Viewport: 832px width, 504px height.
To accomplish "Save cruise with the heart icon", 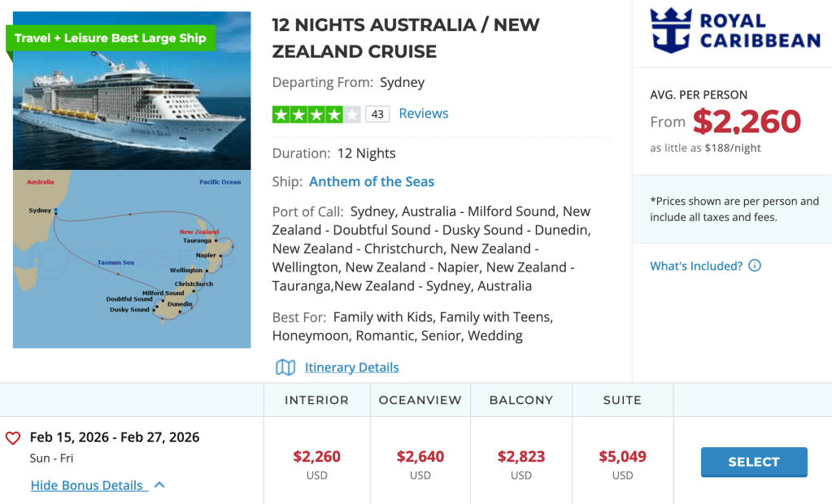I will tap(13, 438).
